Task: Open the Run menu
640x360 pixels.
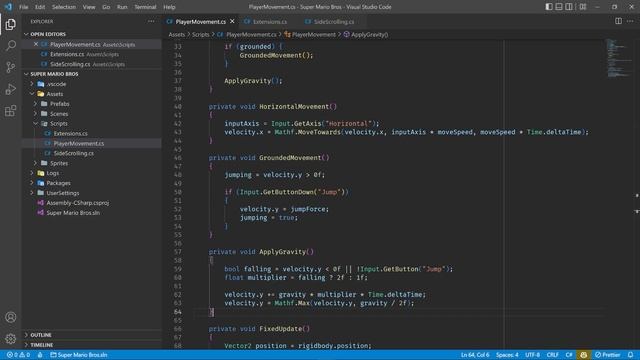Action: (x=122, y=7)
